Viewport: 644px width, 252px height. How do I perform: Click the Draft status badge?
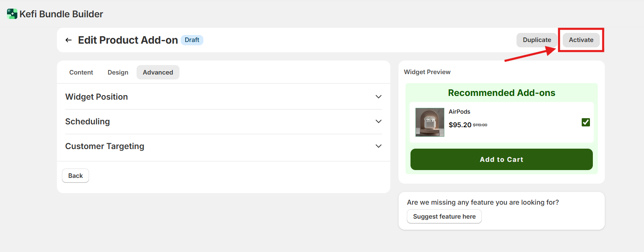(x=192, y=40)
